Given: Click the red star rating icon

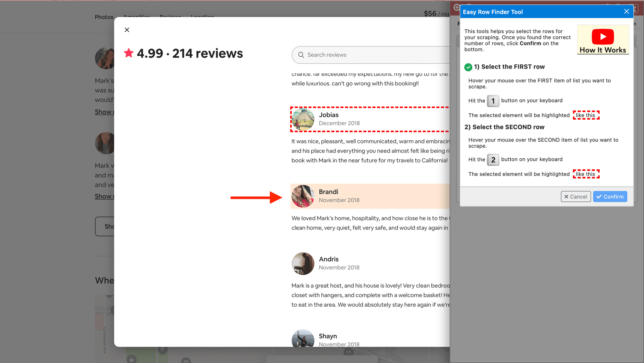Looking at the screenshot, I should click(x=129, y=53).
